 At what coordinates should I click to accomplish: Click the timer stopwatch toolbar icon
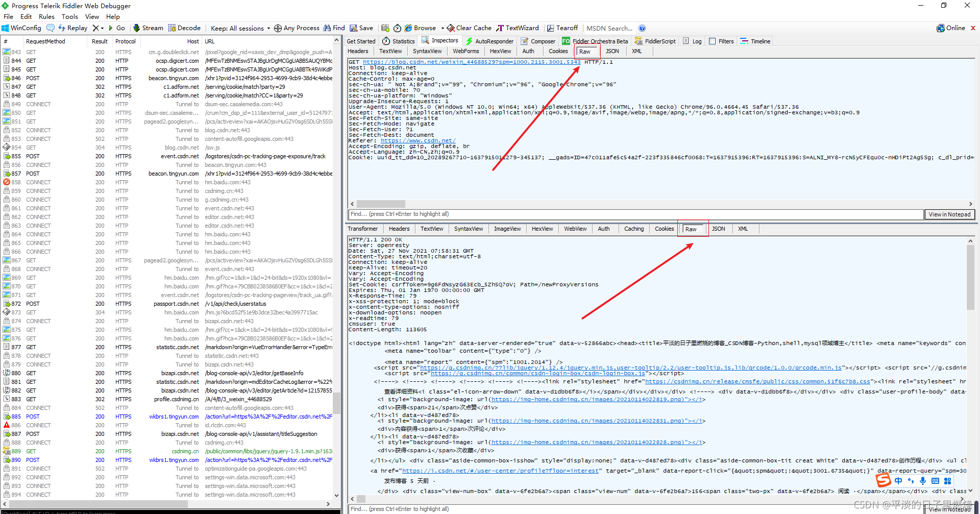click(397, 28)
